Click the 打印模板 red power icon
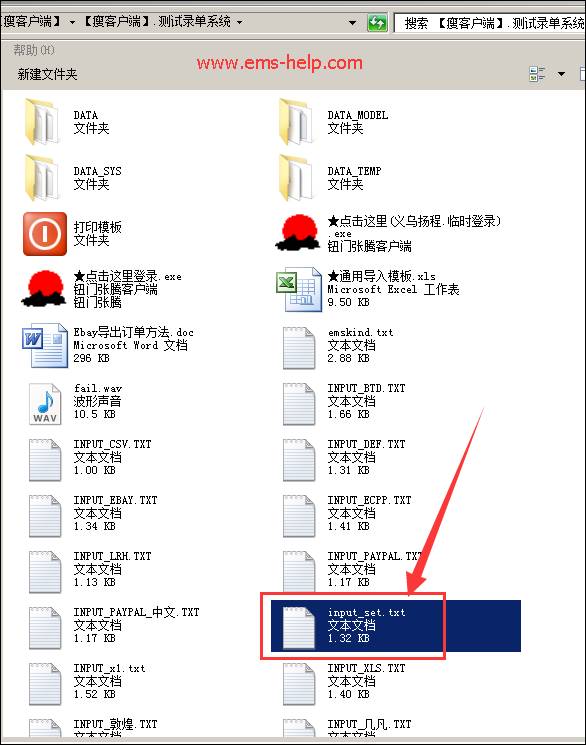 [45, 234]
